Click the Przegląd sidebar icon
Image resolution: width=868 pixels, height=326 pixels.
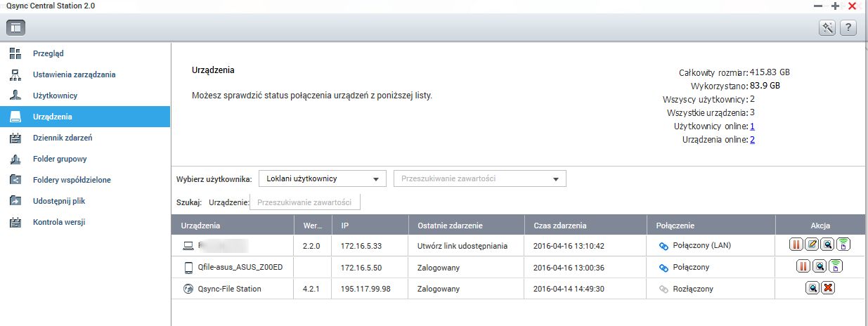click(15, 53)
